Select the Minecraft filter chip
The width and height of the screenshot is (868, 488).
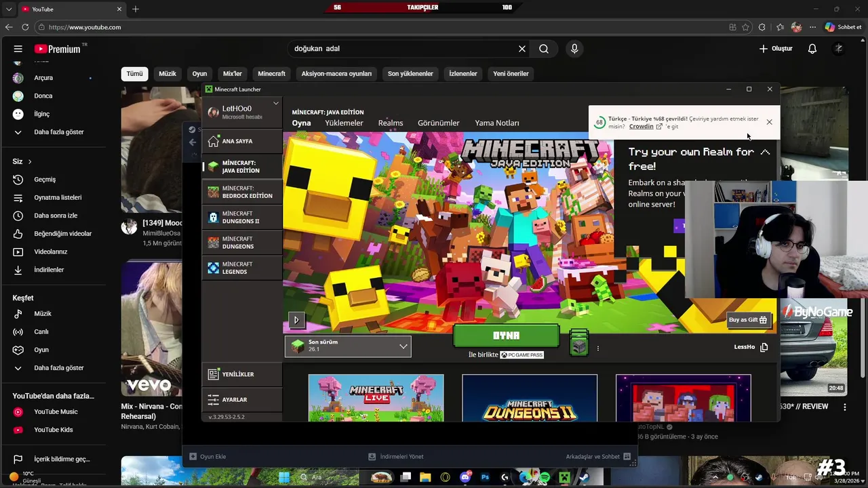272,74
